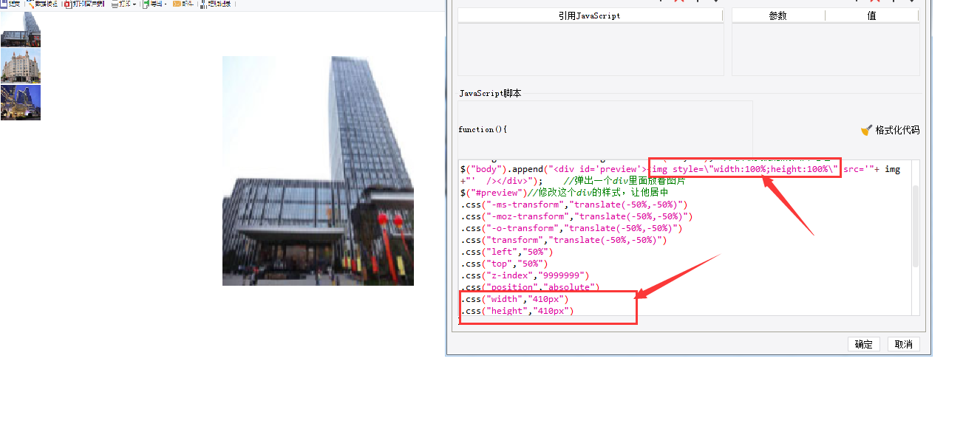Click the broom icon beside 格式化代码
The width and height of the screenshot is (980, 443).
pyautogui.click(x=866, y=130)
